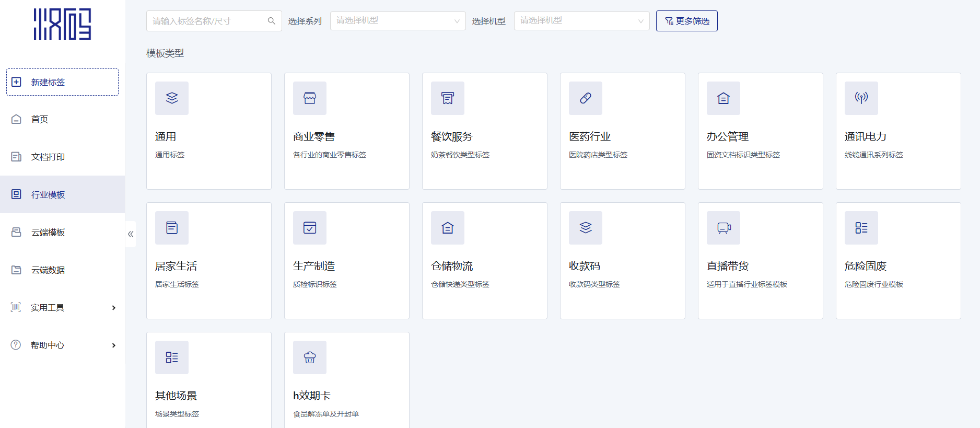Screen dimensions: 980x428
Task: Open the 危险固废 template title
Action: [x=866, y=266]
